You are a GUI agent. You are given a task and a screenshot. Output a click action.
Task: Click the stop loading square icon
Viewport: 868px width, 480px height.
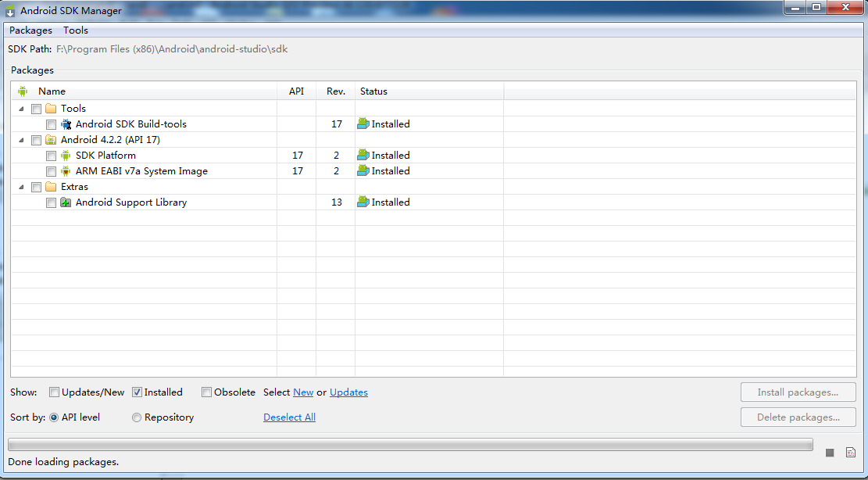tap(829, 453)
